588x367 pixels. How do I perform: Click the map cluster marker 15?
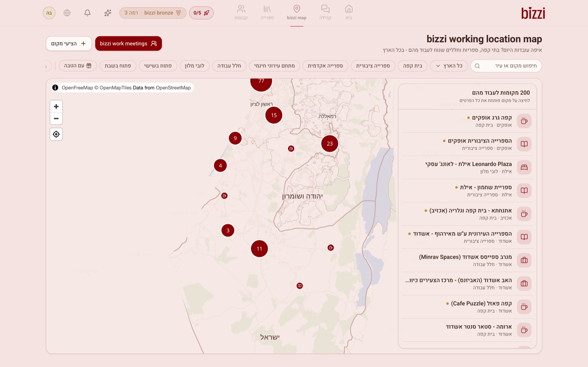click(274, 115)
